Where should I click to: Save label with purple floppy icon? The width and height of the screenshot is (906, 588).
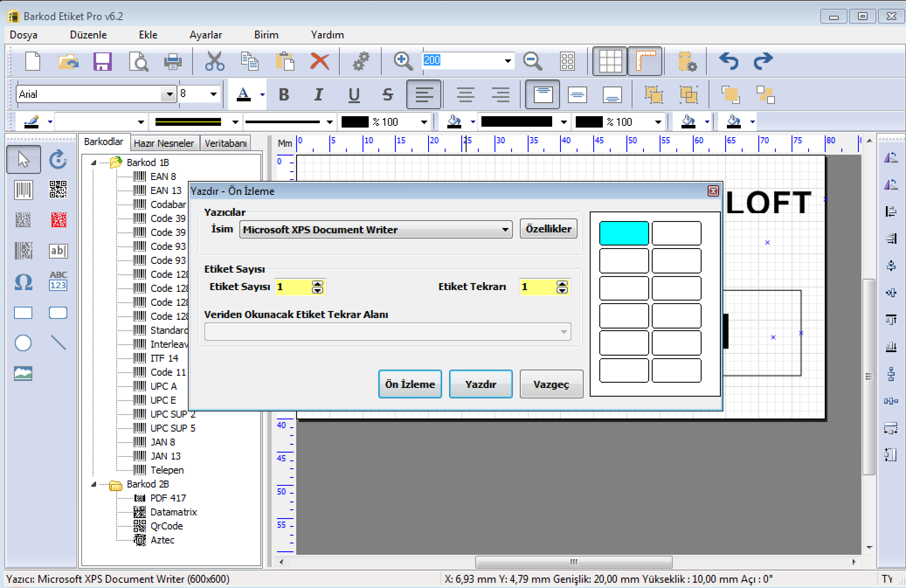(103, 61)
